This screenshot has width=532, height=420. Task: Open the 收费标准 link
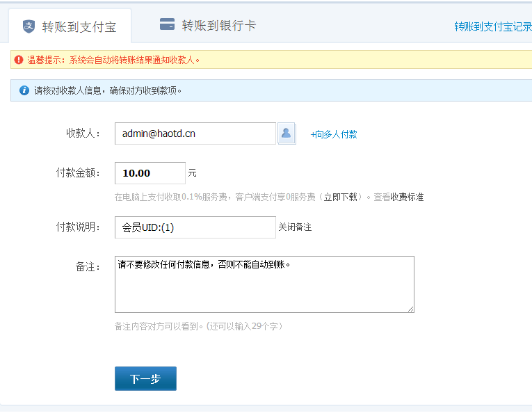[x=407, y=197]
